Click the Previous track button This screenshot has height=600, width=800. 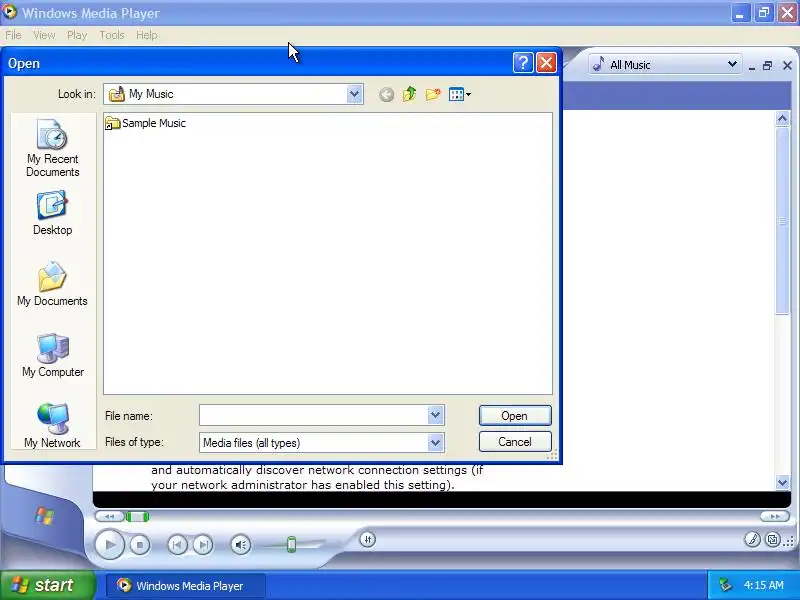(x=177, y=545)
